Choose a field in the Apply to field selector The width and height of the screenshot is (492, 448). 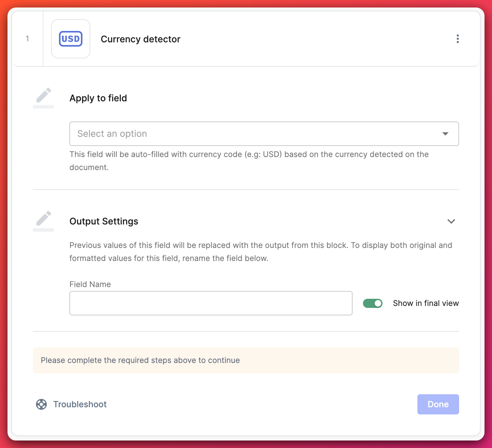264,134
